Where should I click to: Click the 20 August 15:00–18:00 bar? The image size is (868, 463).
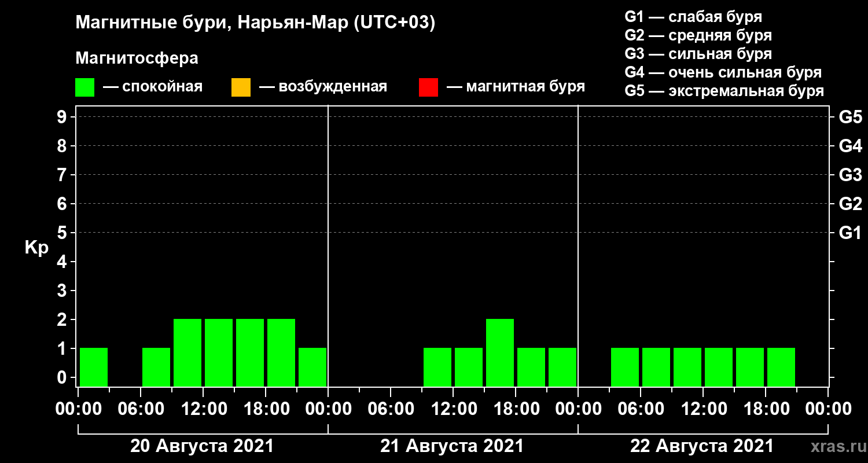click(x=250, y=352)
